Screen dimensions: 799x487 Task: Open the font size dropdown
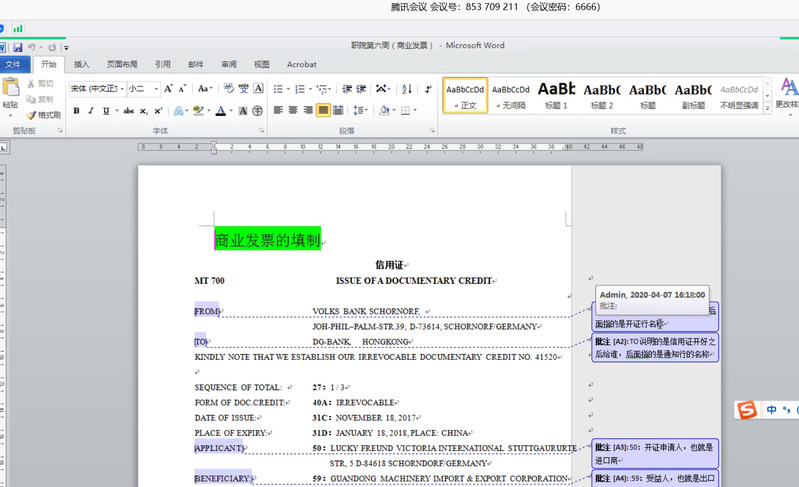point(155,88)
